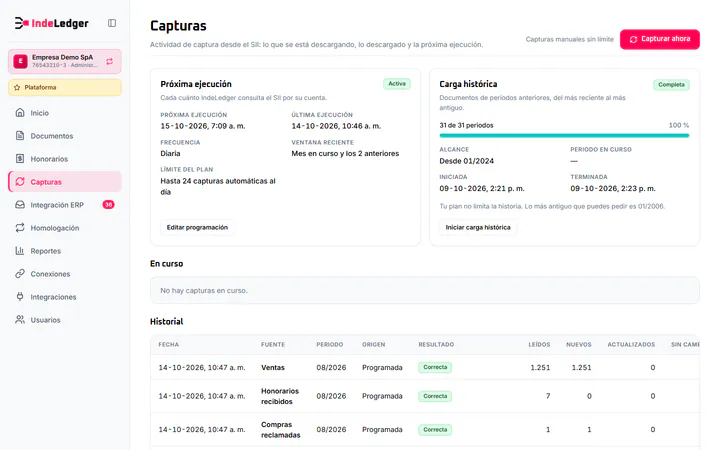
Task: Click the Correcta badge in Compras reclamadas row
Action: point(435,429)
